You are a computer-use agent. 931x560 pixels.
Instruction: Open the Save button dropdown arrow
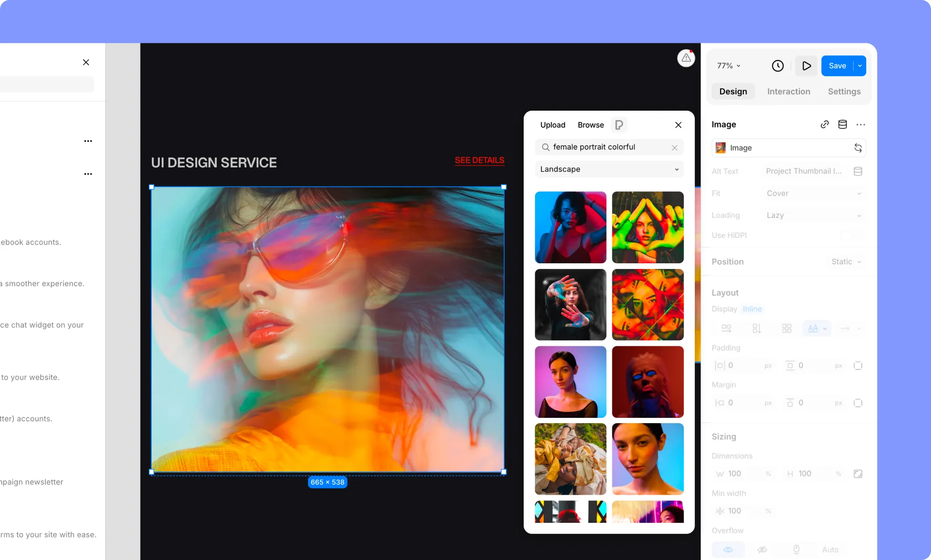click(859, 66)
